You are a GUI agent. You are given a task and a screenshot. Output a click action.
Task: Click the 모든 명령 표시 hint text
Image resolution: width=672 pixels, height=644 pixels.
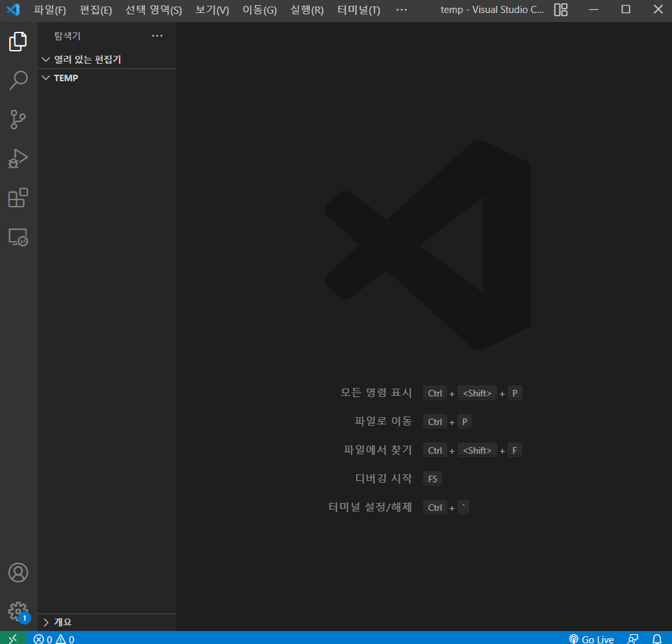click(376, 393)
